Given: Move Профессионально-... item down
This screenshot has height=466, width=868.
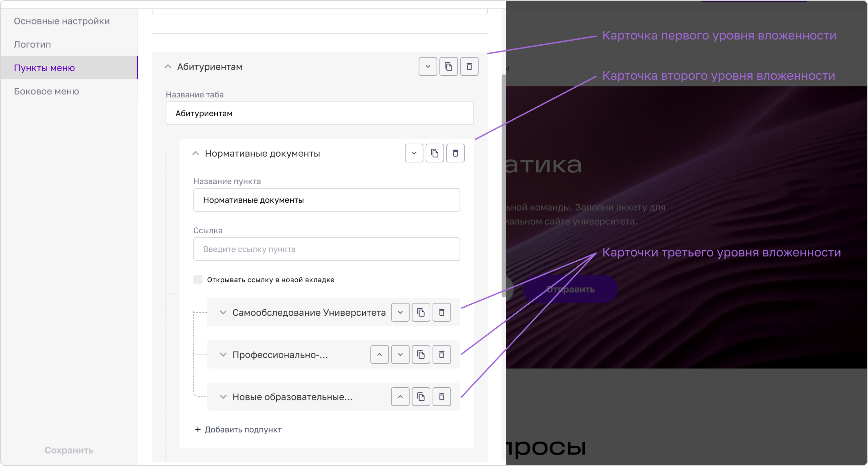Looking at the screenshot, I should coord(400,355).
